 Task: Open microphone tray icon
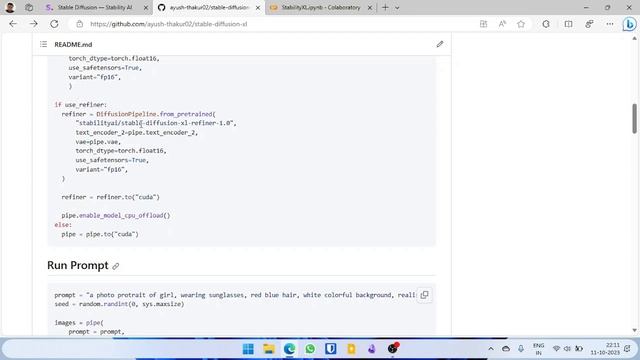pos(521,349)
